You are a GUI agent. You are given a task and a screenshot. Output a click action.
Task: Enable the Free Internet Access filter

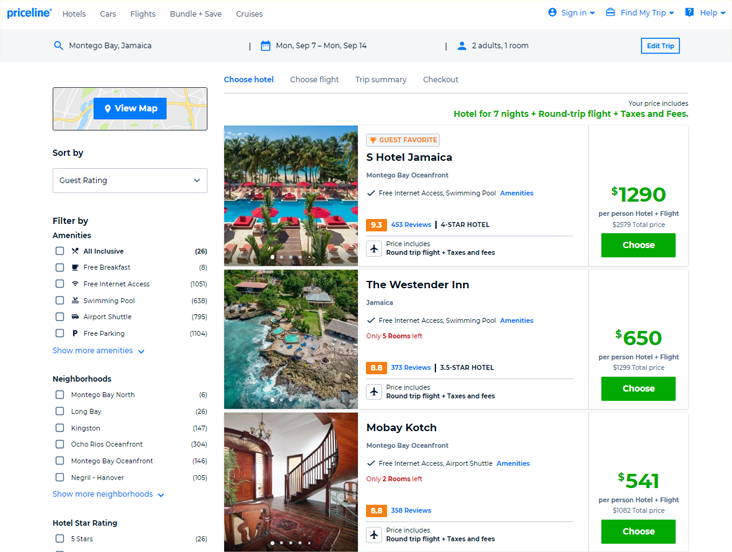[x=60, y=284]
